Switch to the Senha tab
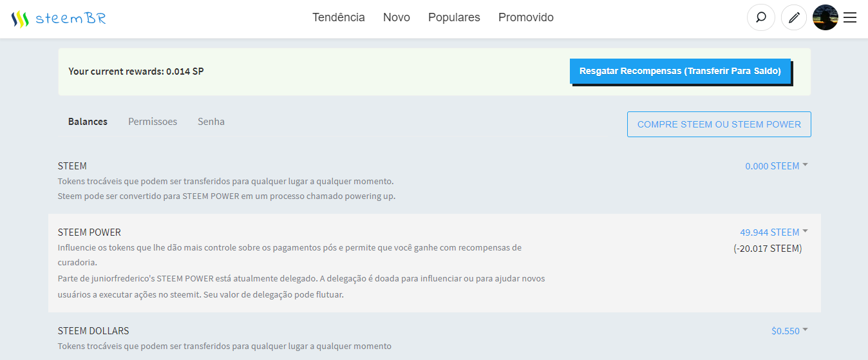The image size is (868, 360). pyautogui.click(x=211, y=121)
